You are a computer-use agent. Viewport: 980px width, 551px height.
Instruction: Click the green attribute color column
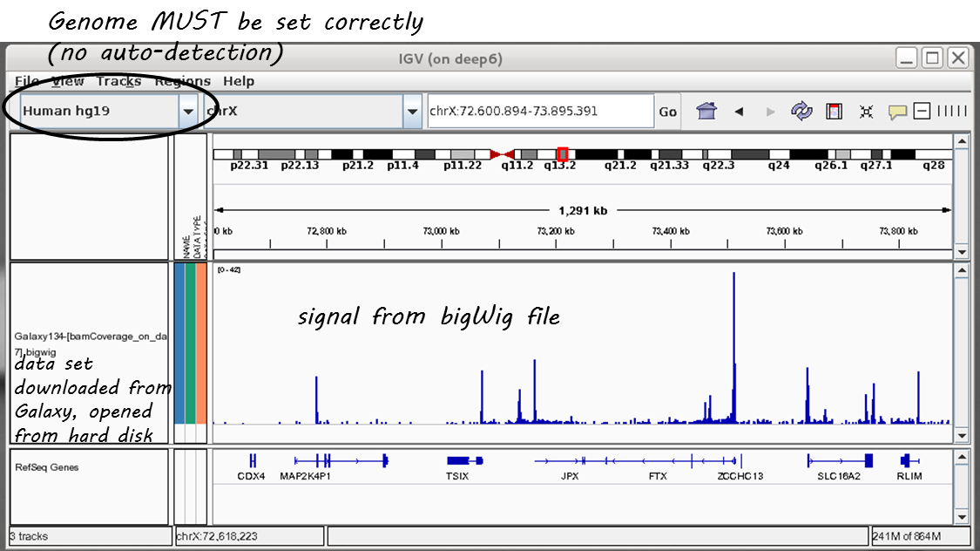(190, 343)
